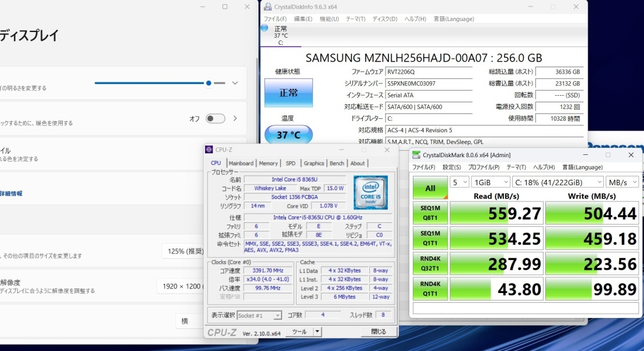Run the SEQ1M Q1T1 test button
This screenshot has width=644, height=351.
click(x=430, y=238)
